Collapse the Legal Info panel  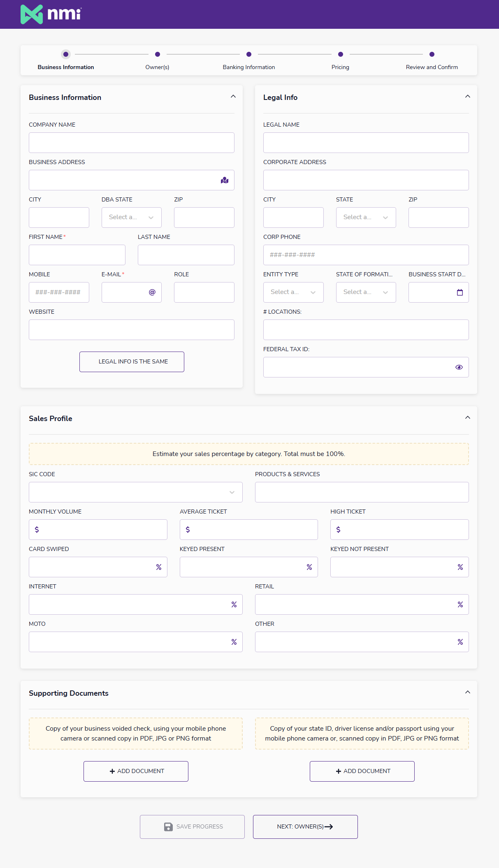click(x=468, y=96)
